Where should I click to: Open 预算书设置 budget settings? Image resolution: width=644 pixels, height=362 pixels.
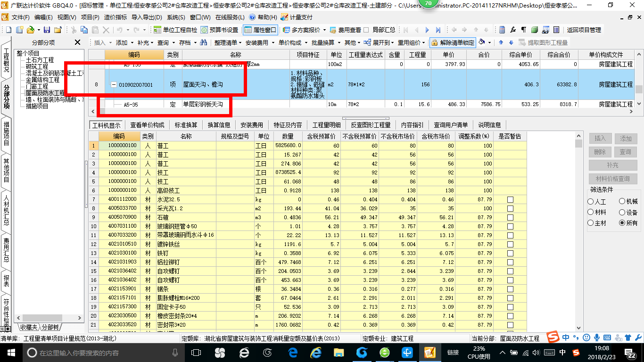pyautogui.click(x=219, y=30)
